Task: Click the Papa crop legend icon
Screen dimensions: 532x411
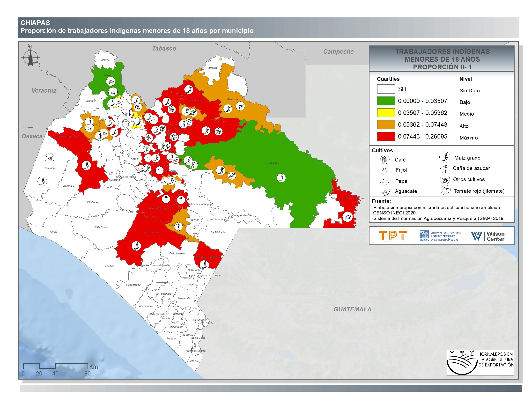Action: pos(384,180)
